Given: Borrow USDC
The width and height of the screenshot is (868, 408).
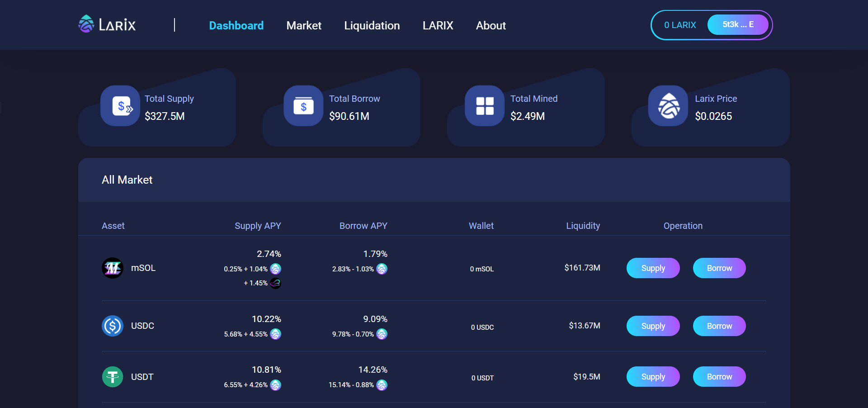Looking at the screenshot, I should [x=719, y=326].
